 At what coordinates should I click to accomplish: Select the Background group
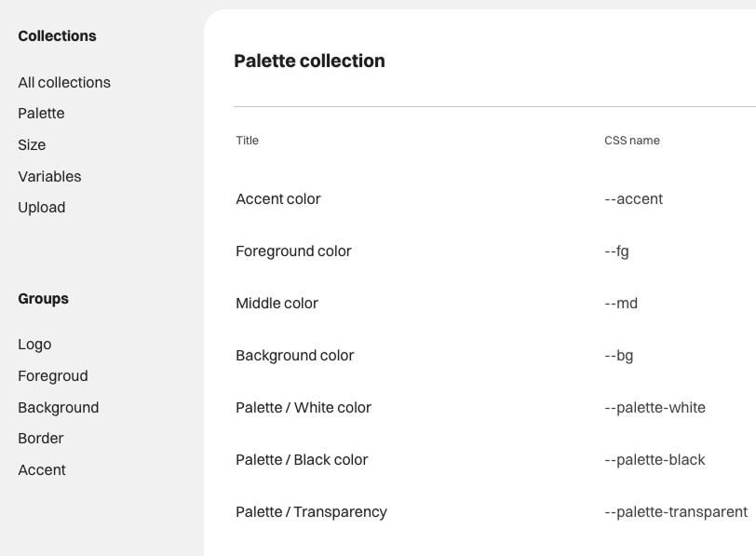coord(58,407)
